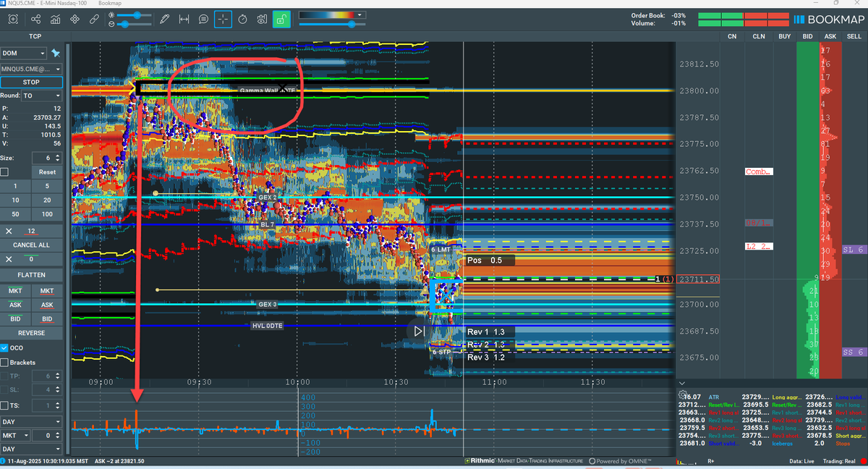The image size is (868, 469).
Task: Enable the TS trailing stop checkbox
Action: 6,405
